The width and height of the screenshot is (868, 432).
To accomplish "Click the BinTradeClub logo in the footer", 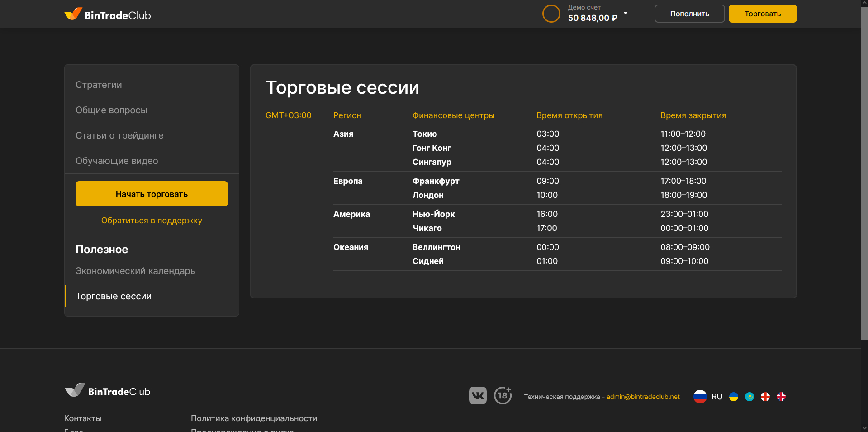I will (107, 390).
